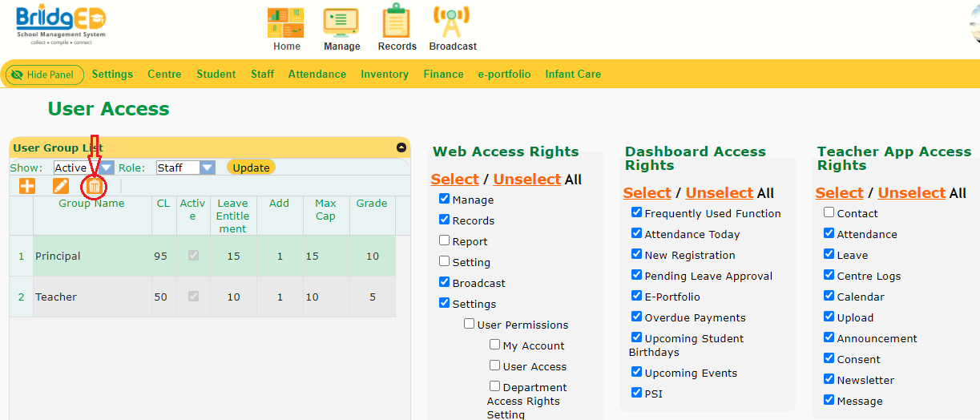Open the Broadcast antenna icon

452,22
